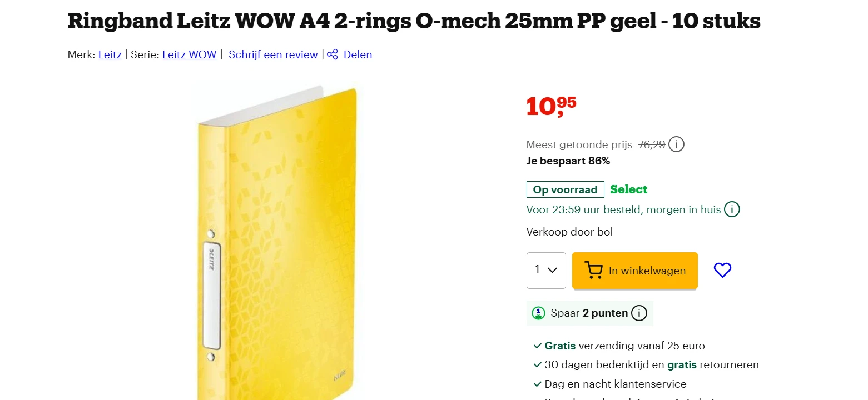Image resolution: width=868 pixels, height=400 pixels.
Task: Select the product title heading
Action: coord(414,21)
